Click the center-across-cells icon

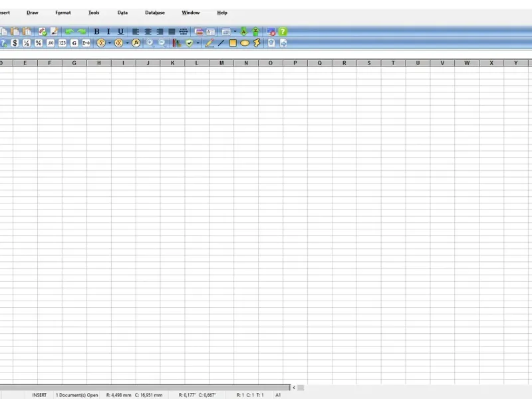pos(184,31)
